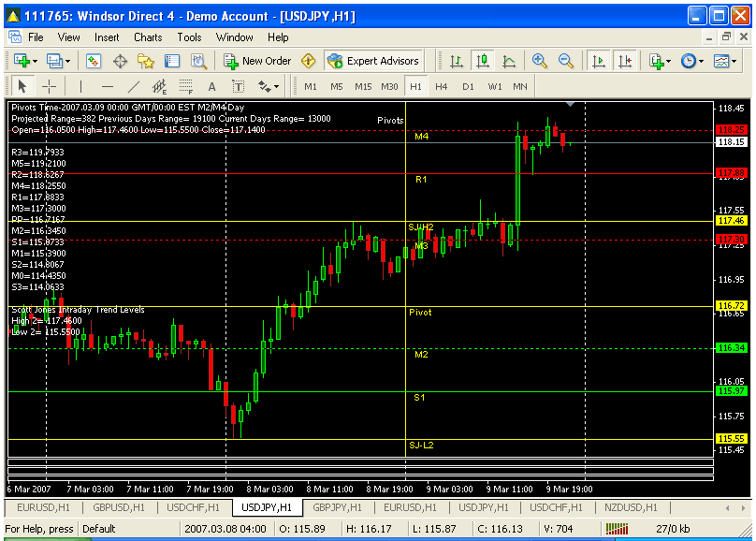Open the Navigator favorites folder icon
Screen dimensions: 756x541
click(146, 61)
